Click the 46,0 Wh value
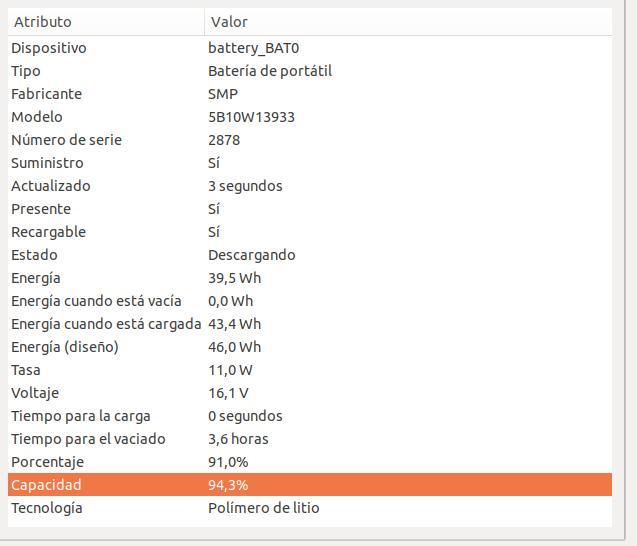The image size is (637, 546). (234, 347)
